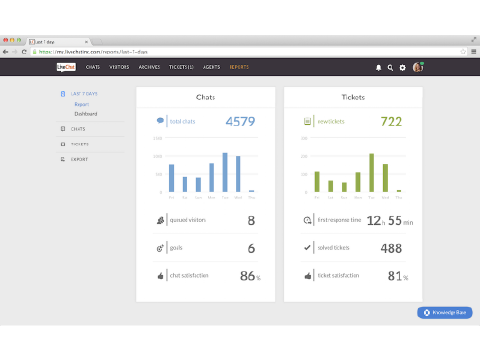Click the LiveChat logo
The height and width of the screenshot is (360, 480).
point(66,67)
